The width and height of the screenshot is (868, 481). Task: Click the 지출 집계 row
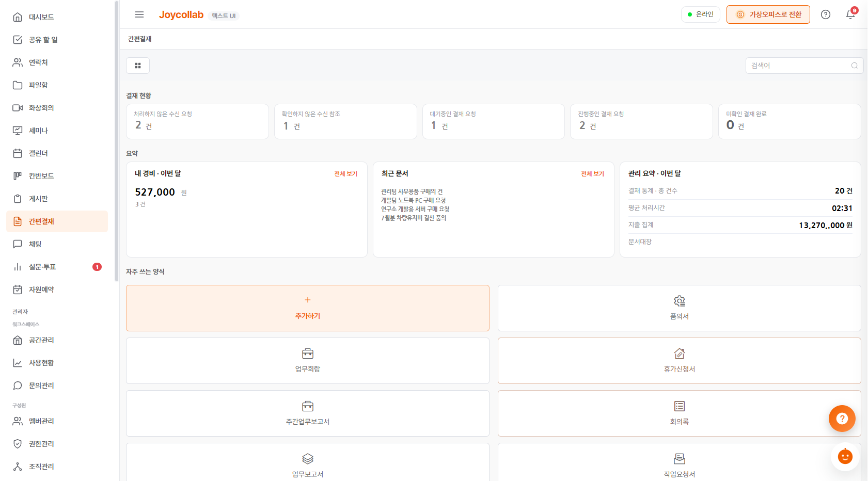point(740,225)
